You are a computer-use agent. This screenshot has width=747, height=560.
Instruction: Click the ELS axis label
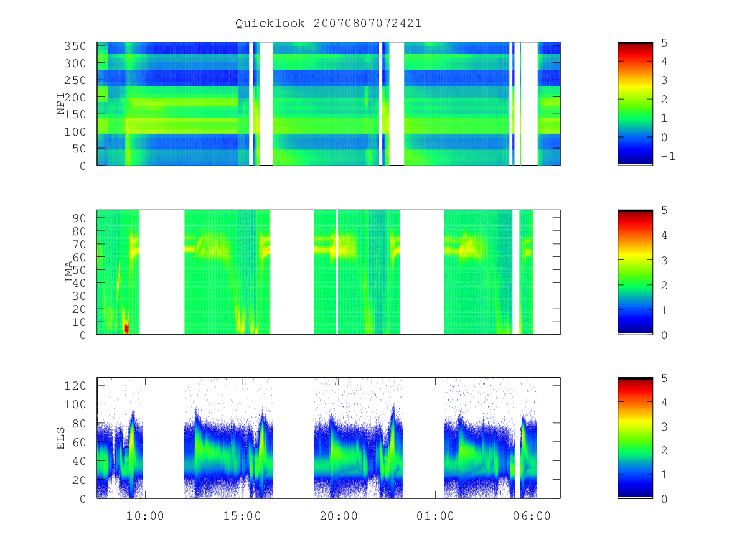point(62,438)
